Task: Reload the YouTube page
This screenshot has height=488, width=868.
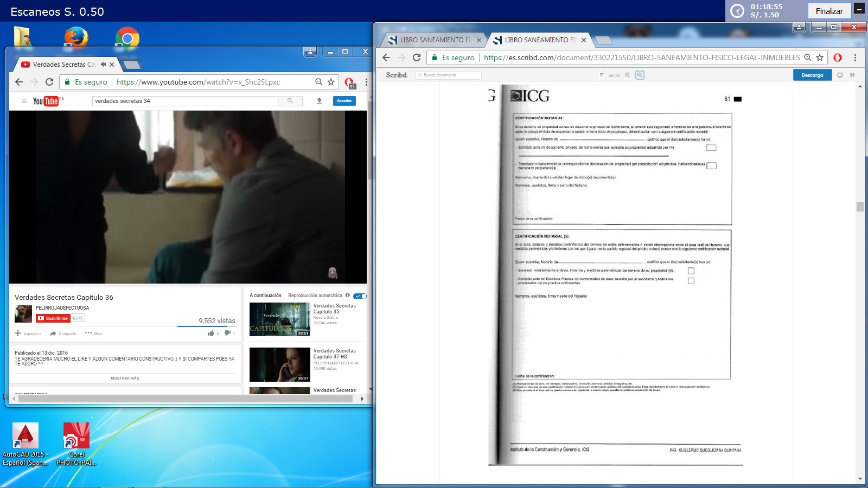Action: 49,82
